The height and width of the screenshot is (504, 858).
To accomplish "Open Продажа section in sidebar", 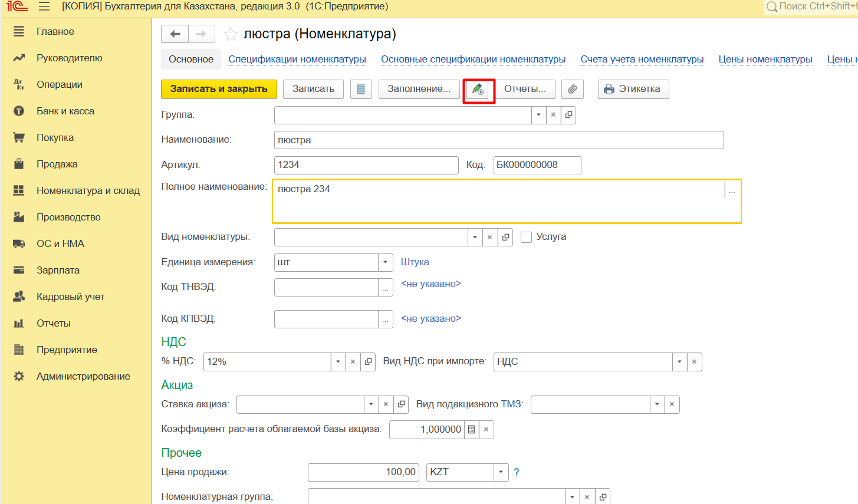I will click(57, 164).
